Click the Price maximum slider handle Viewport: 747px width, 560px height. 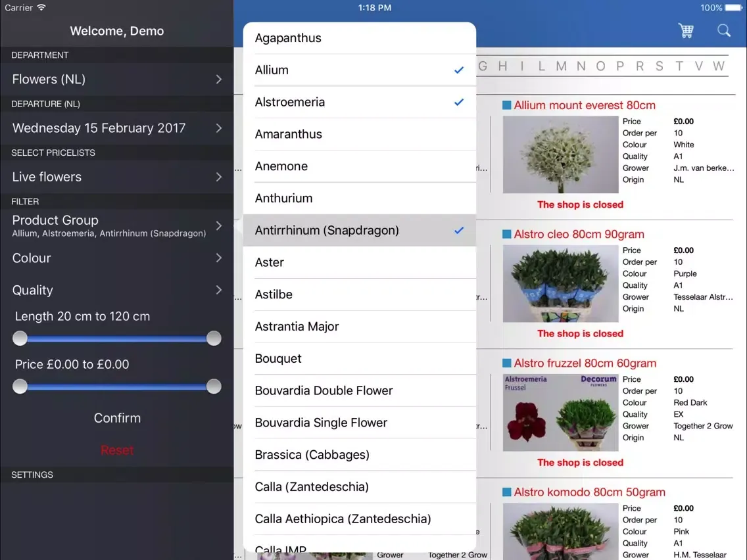click(x=214, y=386)
